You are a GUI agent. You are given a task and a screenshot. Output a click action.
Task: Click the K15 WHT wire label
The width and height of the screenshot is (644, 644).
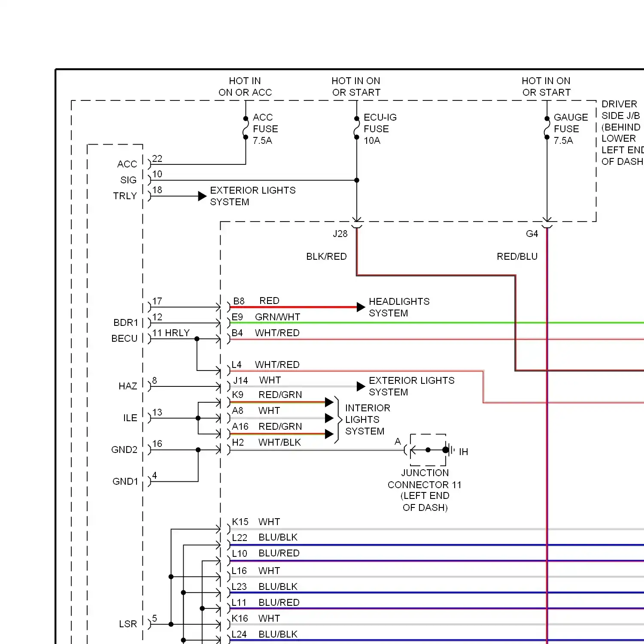(256, 522)
